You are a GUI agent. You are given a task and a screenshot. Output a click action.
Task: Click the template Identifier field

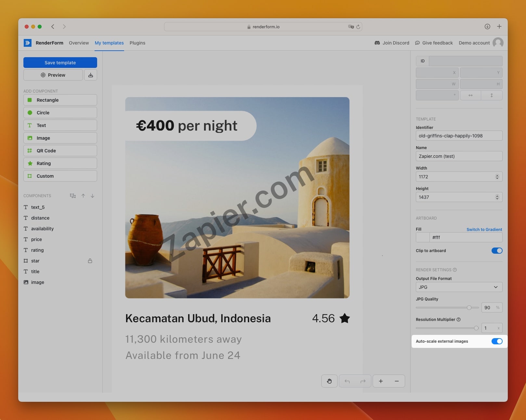coord(459,136)
